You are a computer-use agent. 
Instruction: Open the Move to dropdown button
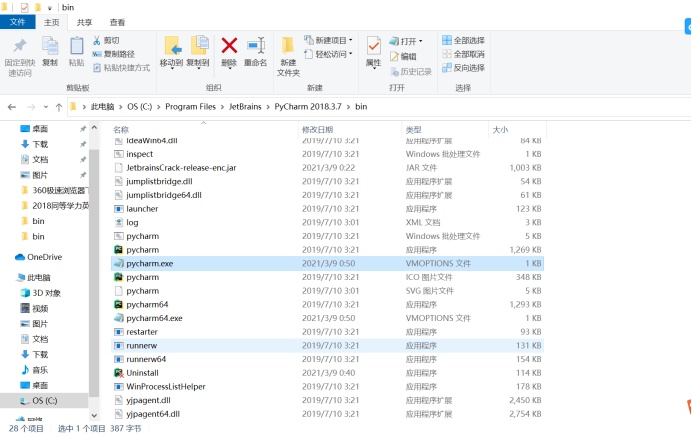[171, 52]
